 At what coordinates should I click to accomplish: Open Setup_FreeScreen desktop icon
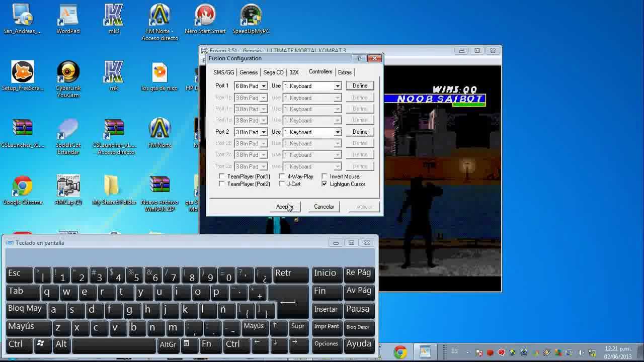(x=22, y=76)
